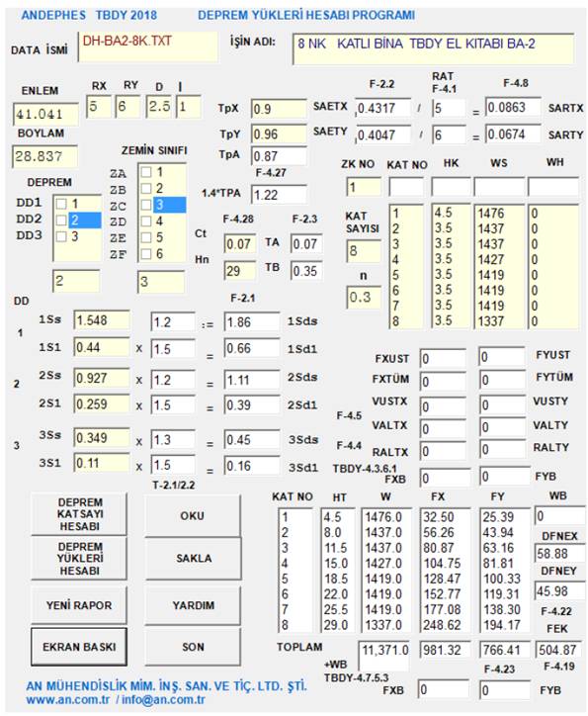Toggle DD2 earthquake level checkbox 2
This screenshot has width=588, height=716.
pyautogui.click(x=61, y=221)
